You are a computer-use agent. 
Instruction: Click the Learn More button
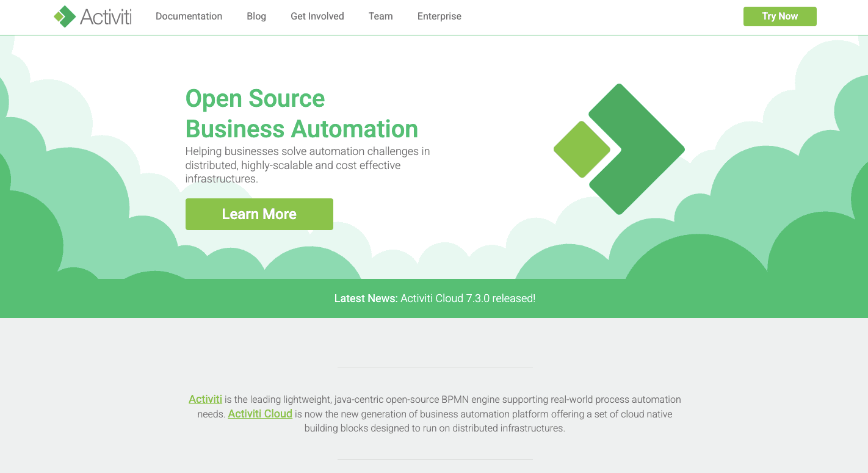pos(259,214)
